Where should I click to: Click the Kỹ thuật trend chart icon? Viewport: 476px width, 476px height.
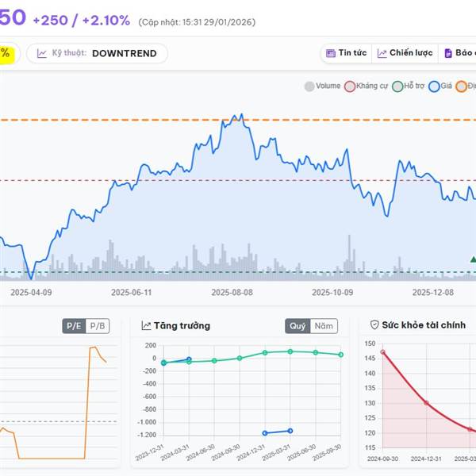tap(42, 54)
